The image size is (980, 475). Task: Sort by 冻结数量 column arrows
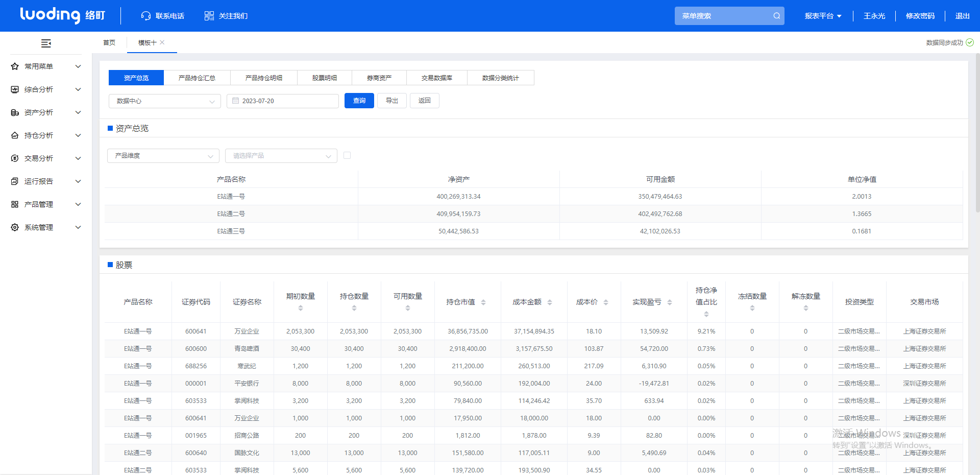(752, 308)
